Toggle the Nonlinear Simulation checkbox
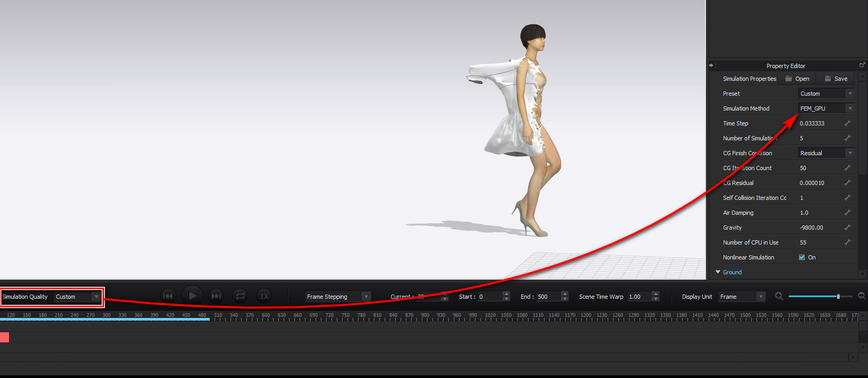Image resolution: width=868 pixels, height=378 pixels. (x=802, y=257)
